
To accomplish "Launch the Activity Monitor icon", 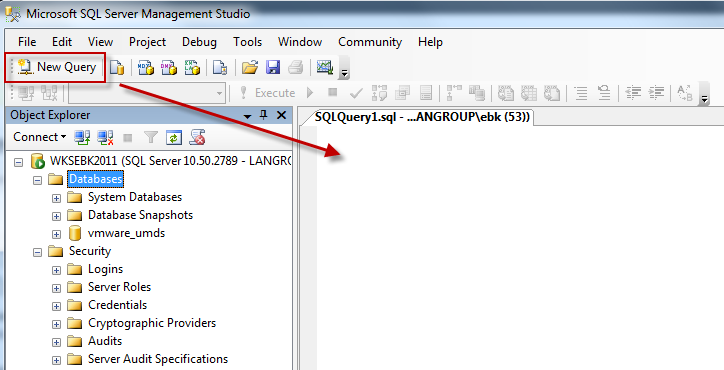I will (325, 67).
